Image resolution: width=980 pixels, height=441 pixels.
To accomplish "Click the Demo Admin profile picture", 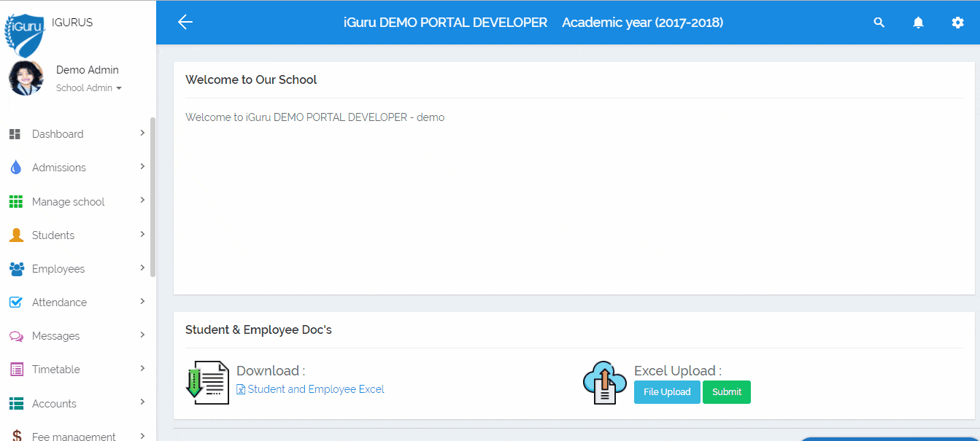I will click(x=26, y=77).
